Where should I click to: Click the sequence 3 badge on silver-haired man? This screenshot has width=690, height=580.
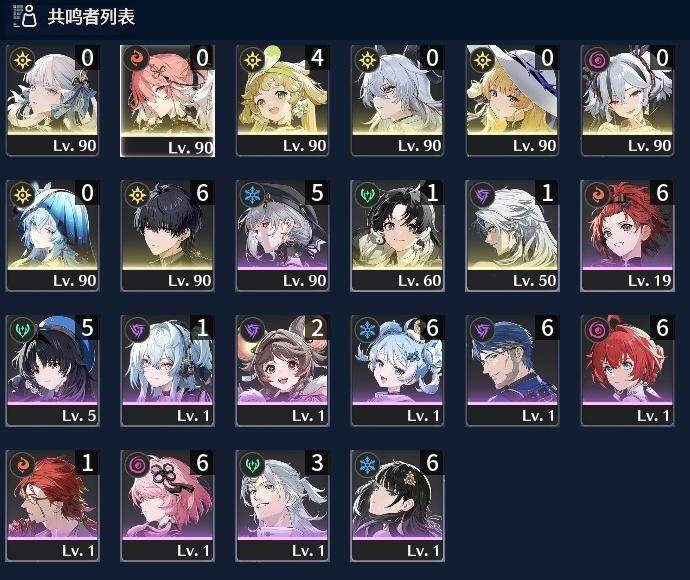click(x=317, y=463)
